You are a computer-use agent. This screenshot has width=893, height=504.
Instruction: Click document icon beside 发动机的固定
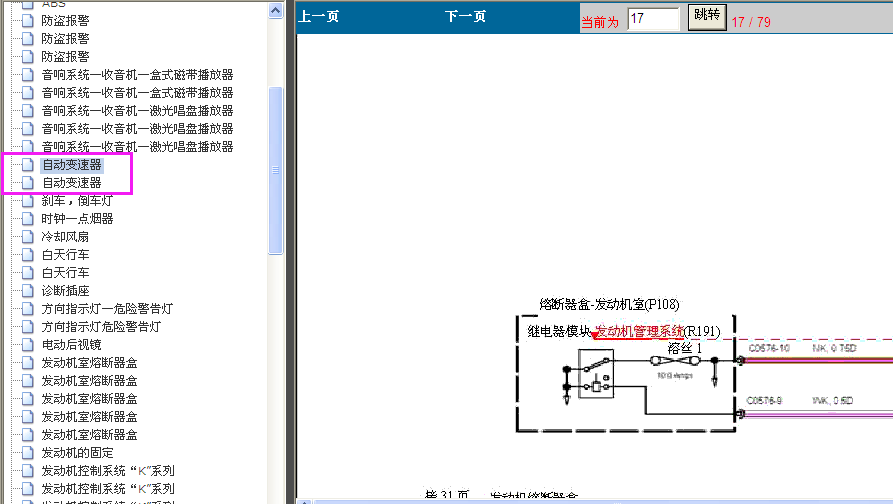[x=27, y=453]
